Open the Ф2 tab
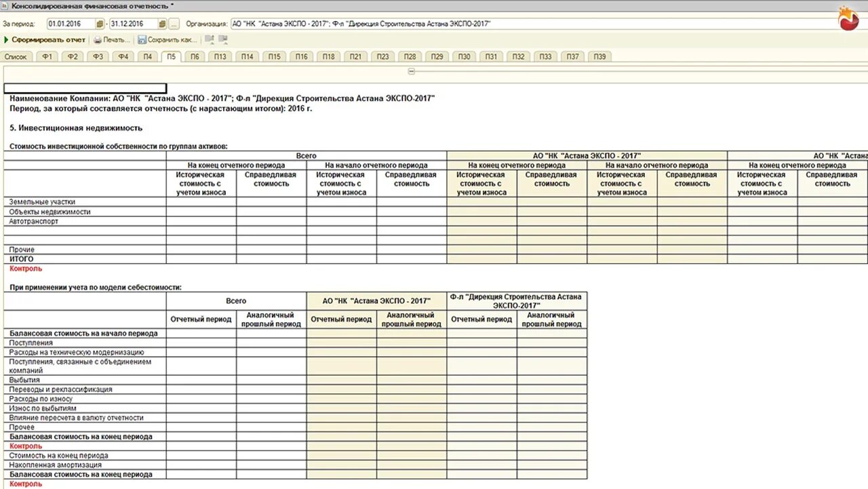 (x=73, y=57)
